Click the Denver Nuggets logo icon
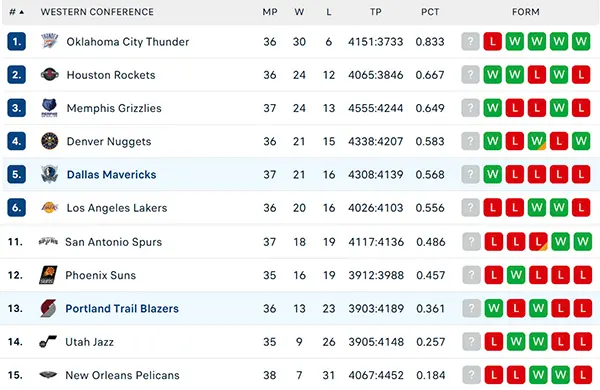Screen dimensions: 600x390 pos(49,141)
